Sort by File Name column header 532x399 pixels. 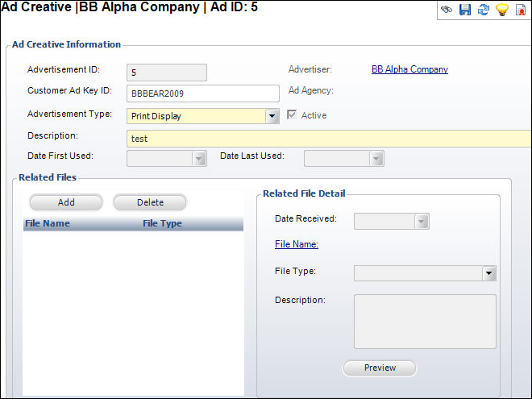tap(48, 223)
